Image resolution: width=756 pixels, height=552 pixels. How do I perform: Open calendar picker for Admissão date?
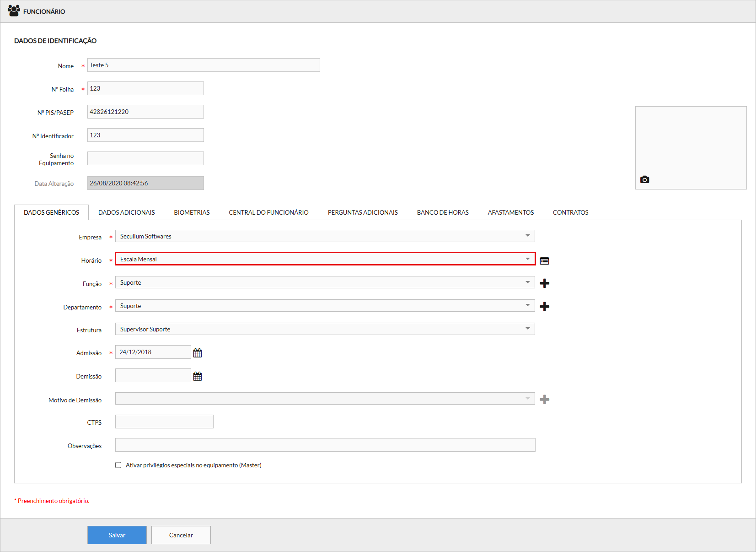pos(198,353)
